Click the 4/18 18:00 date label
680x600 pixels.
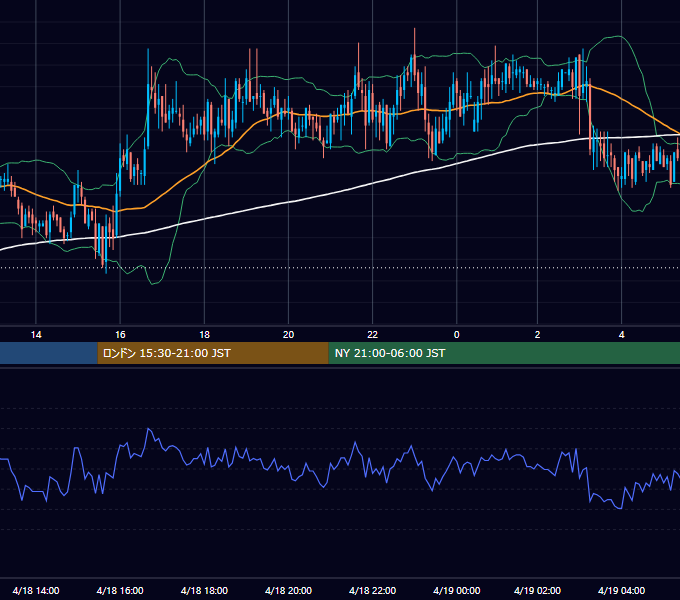pyautogui.click(x=204, y=590)
